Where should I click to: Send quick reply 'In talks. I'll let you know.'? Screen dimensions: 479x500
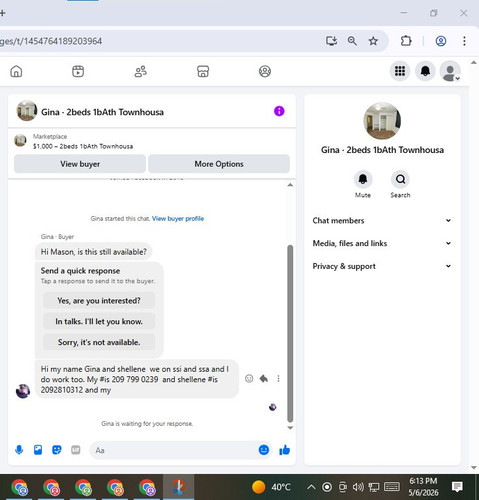99,321
